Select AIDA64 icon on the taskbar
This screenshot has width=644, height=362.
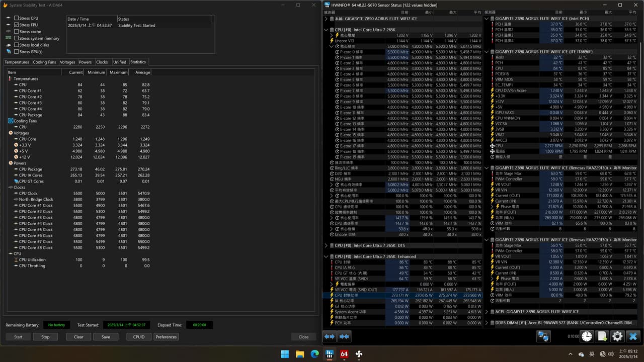tap(344, 354)
